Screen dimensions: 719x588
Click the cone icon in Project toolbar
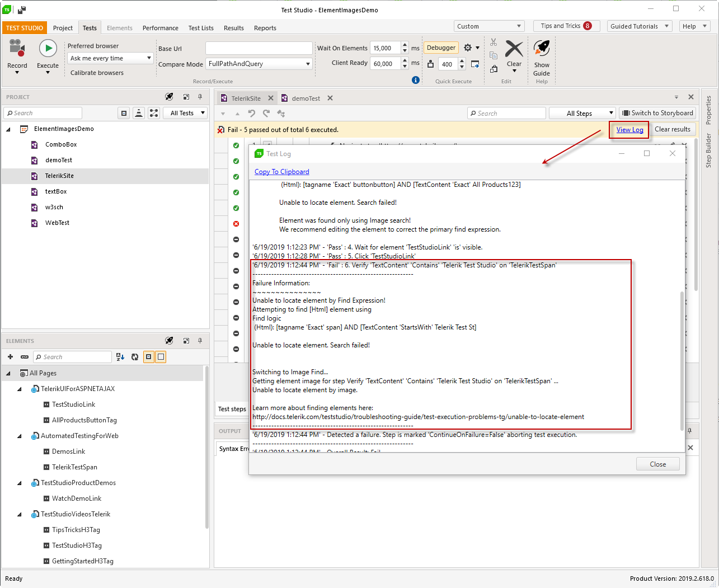[x=139, y=113]
